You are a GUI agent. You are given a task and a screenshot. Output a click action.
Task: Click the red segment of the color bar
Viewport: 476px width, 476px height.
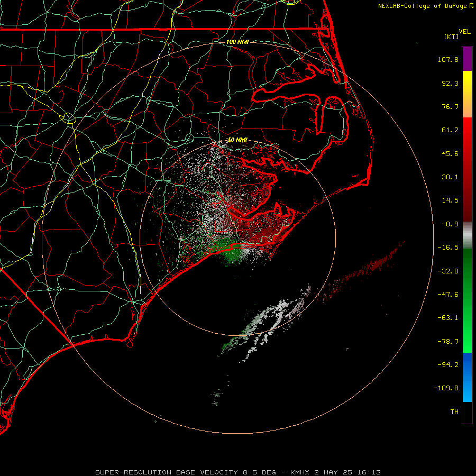[x=467, y=169]
